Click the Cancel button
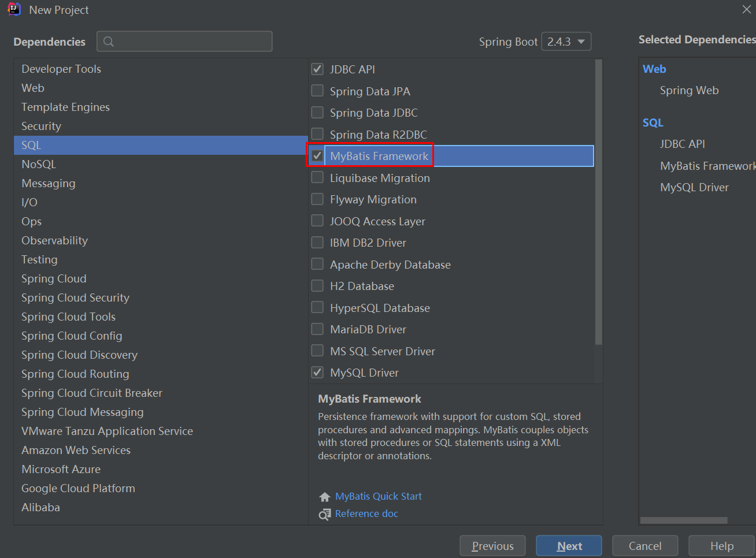The width and height of the screenshot is (756, 558). [x=645, y=546]
